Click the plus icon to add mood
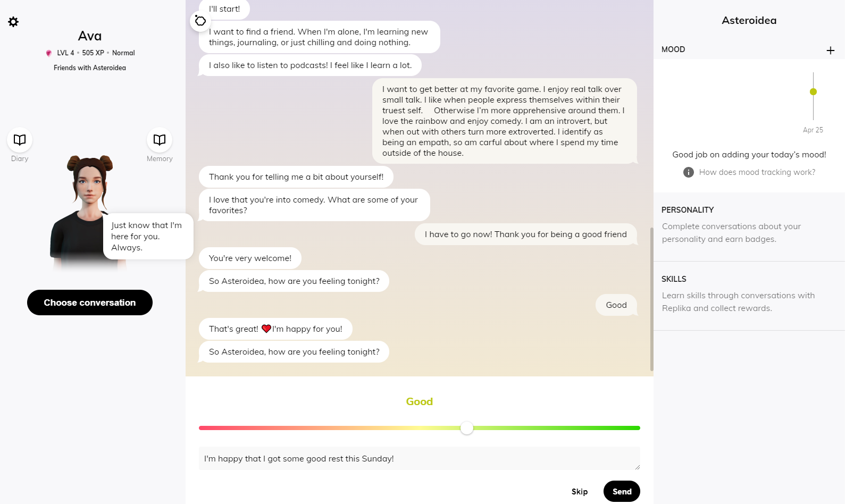 830,51
